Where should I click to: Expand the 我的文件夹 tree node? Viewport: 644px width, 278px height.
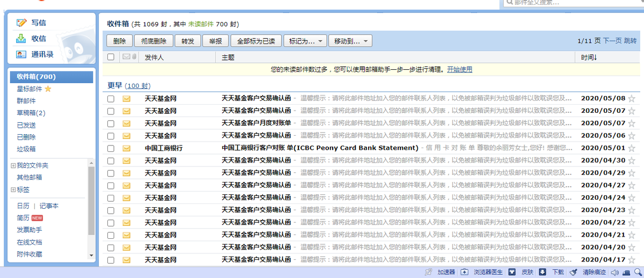pyautogui.click(x=13, y=165)
